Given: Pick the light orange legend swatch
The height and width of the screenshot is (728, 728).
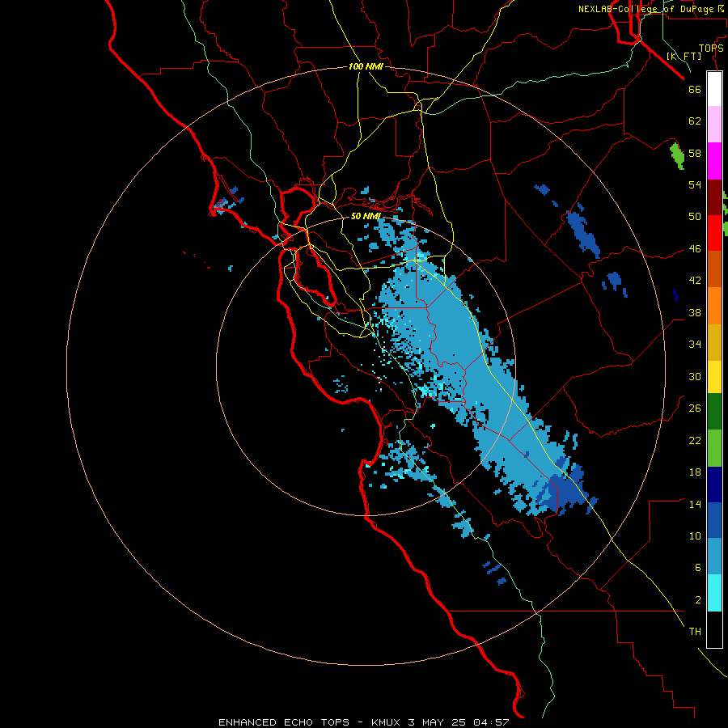Looking at the screenshot, I should 714,305.
